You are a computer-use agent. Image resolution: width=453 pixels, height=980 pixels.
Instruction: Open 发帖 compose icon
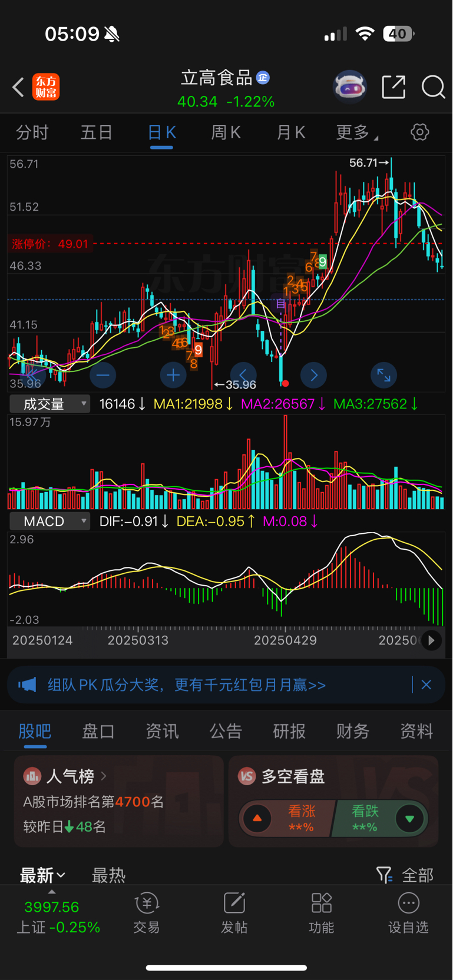click(x=234, y=913)
